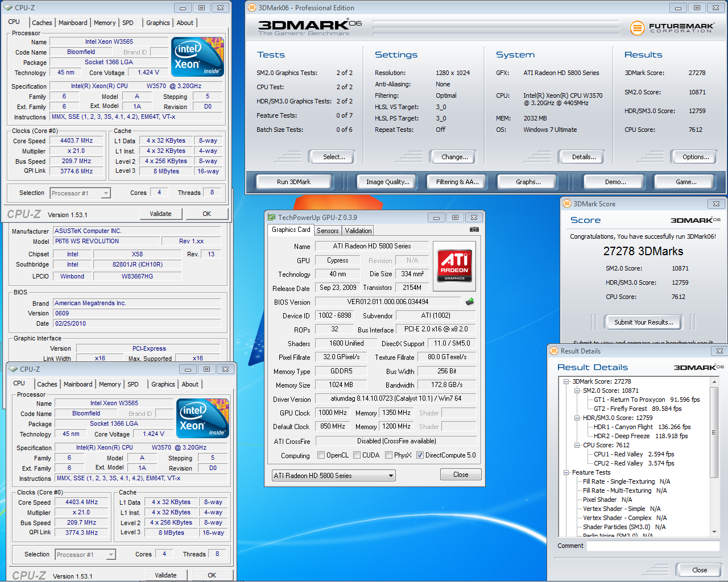Click Change settings button in 3DMark06
The height and width of the screenshot is (582, 728).
(454, 157)
